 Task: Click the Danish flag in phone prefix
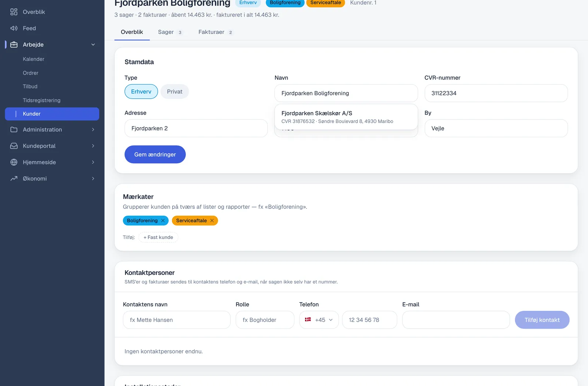coord(308,319)
